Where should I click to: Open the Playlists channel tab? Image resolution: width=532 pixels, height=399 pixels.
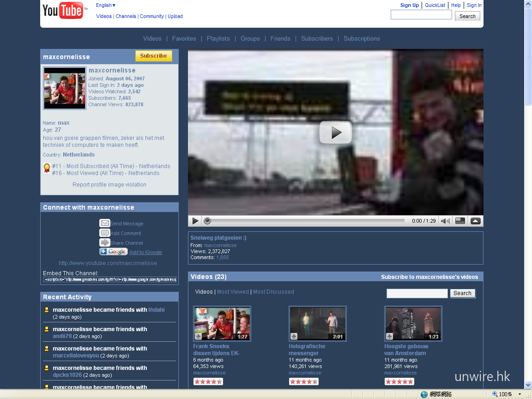[x=218, y=39]
